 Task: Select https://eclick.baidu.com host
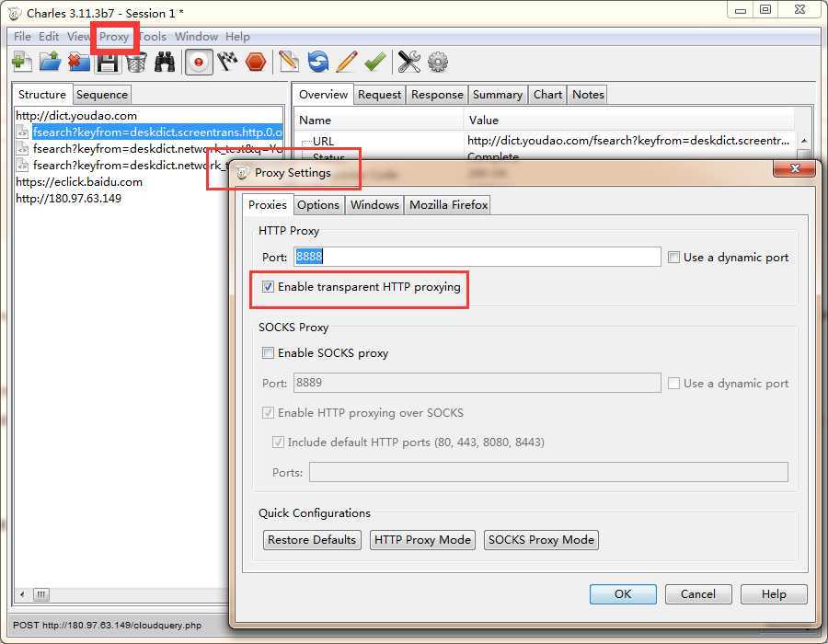[79, 181]
